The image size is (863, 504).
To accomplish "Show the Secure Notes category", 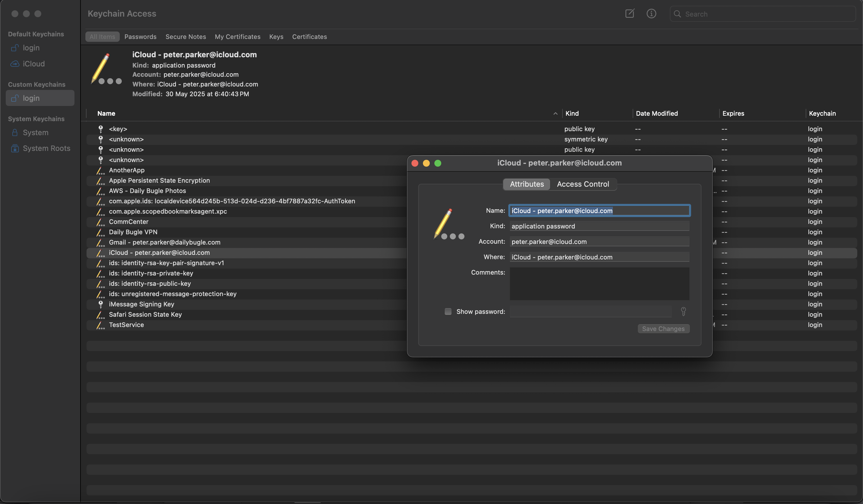I will coord(186,37).
